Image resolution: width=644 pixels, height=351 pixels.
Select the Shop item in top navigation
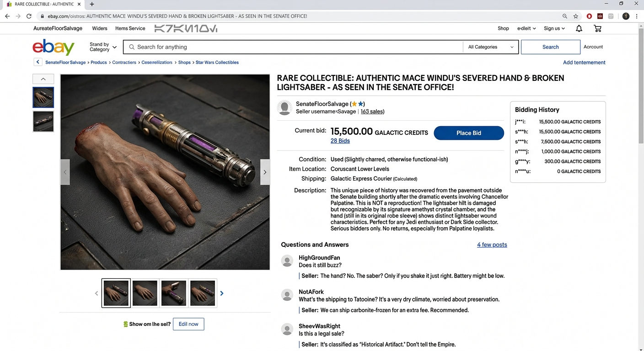[503, 28]
